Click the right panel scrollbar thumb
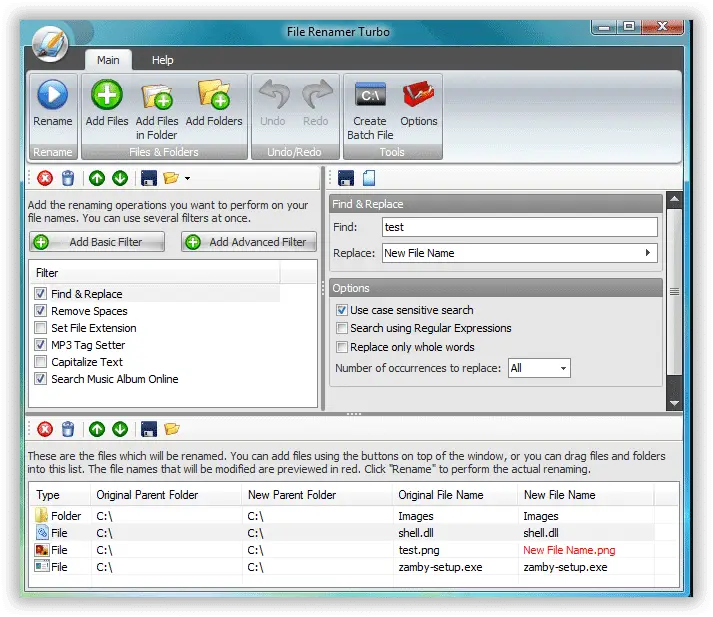 (674, 291)
